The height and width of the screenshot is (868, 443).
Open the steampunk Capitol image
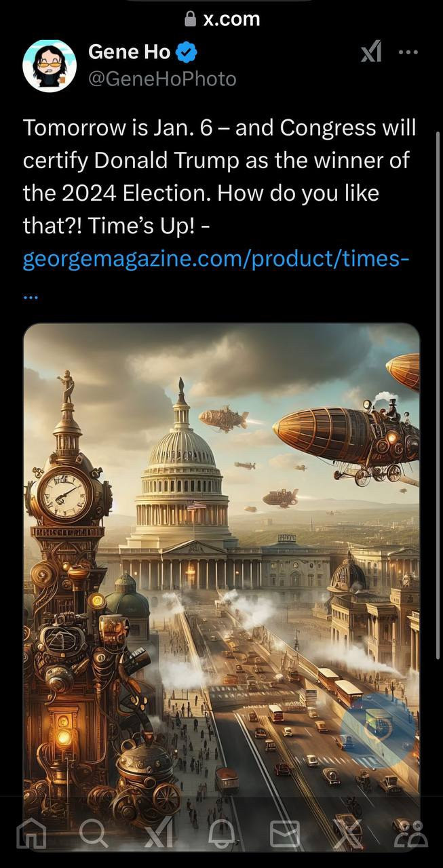pos(222,587)
